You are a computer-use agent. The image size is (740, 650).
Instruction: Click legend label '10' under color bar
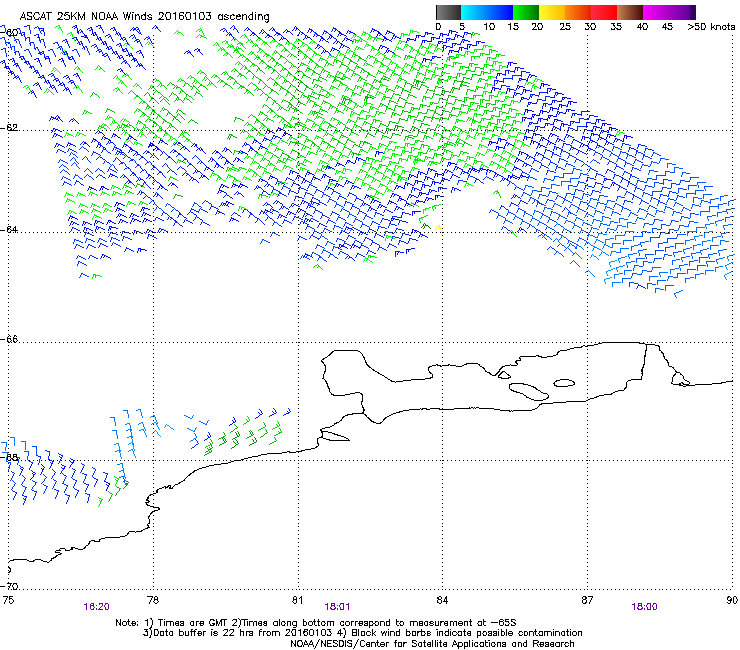(489, 27)
